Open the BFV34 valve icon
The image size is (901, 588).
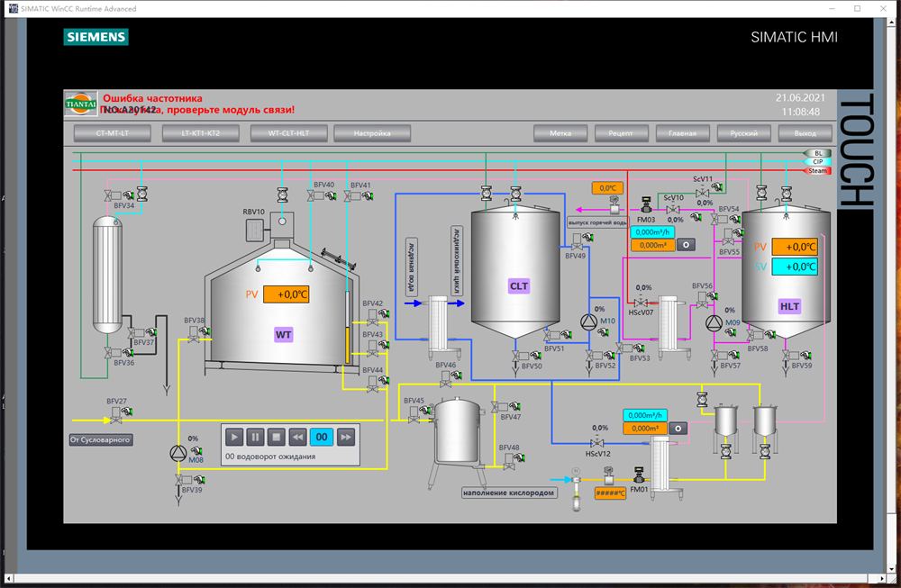114,195
